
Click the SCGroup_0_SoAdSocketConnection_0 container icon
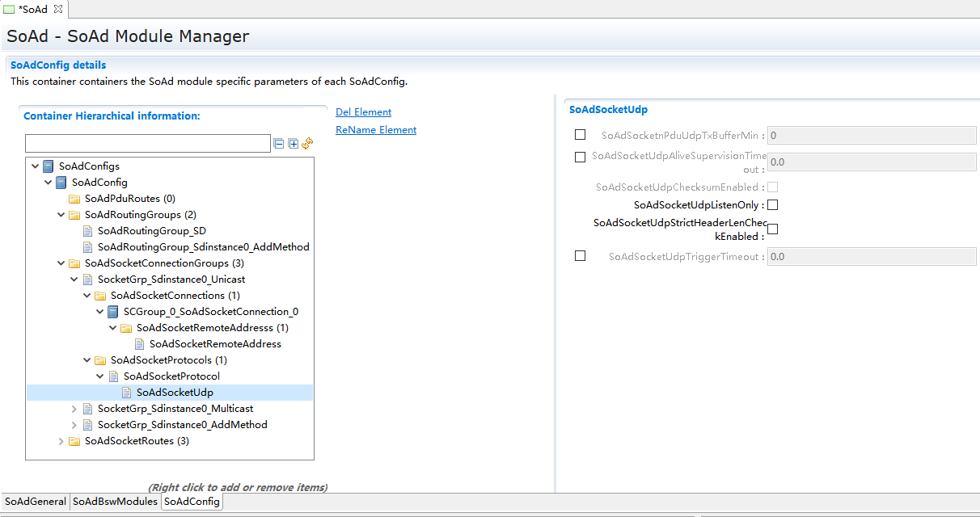113,312
